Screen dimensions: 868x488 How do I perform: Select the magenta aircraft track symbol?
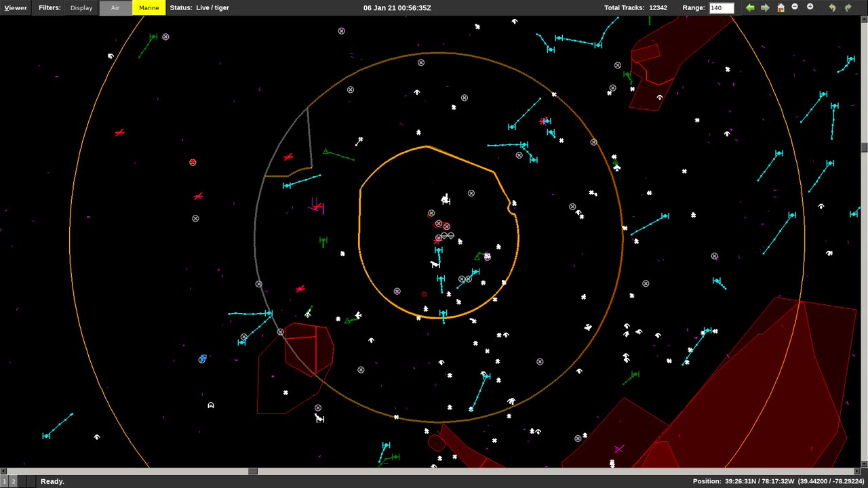[x=317, y=206]
